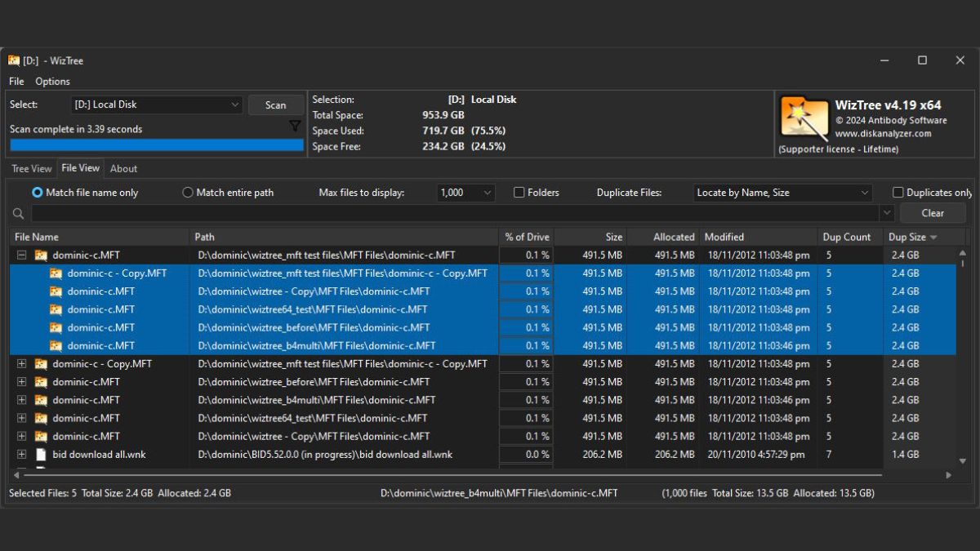Expand the bid download all.wnk row
Image resolution: width=980 pixels, height=551 pixels.
[x=22, y=455]
